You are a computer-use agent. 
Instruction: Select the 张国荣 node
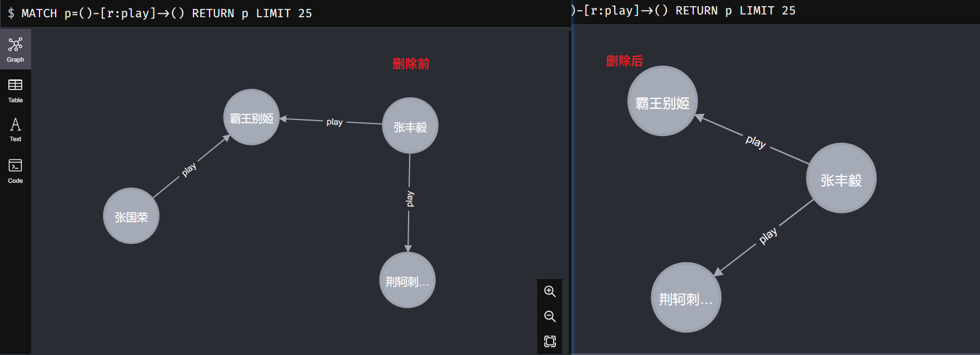(x=131, y=216)
